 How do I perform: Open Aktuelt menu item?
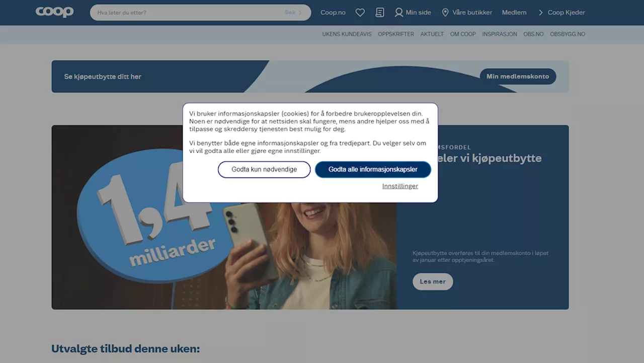pyautogui.click(x=432, y=34)
